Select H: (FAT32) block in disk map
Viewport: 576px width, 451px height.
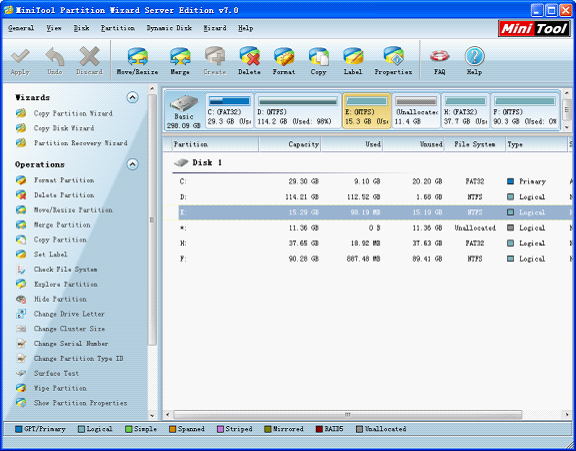click(x=465, y=111)
